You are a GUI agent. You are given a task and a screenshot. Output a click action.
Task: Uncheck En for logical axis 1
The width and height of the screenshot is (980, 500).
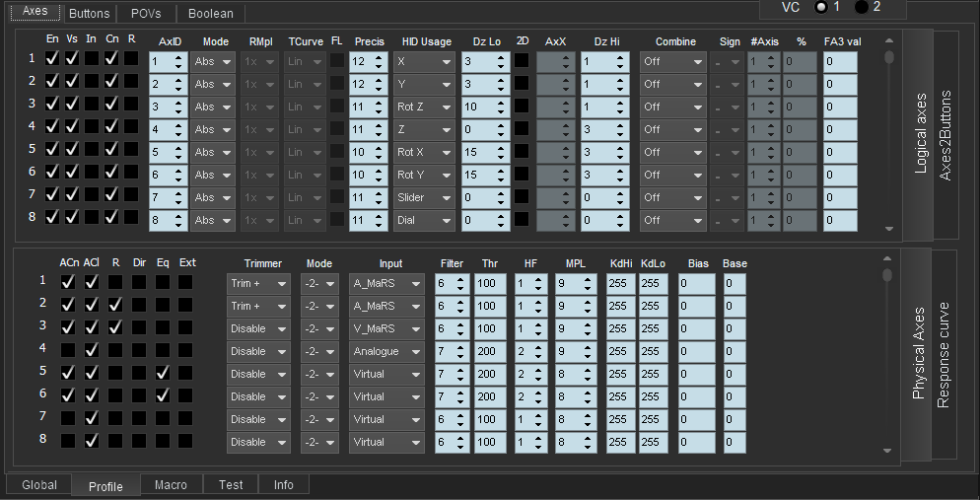pos(52,58)
